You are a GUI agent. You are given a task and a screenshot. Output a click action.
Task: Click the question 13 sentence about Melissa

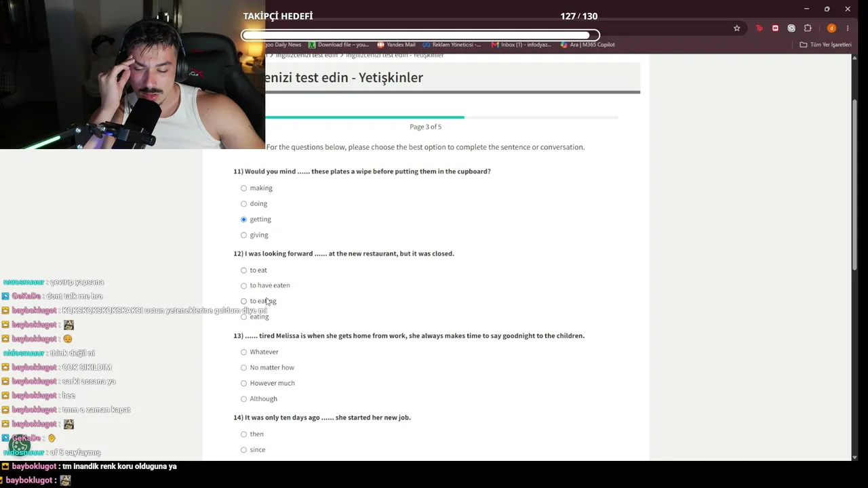(x=409, y=335)
